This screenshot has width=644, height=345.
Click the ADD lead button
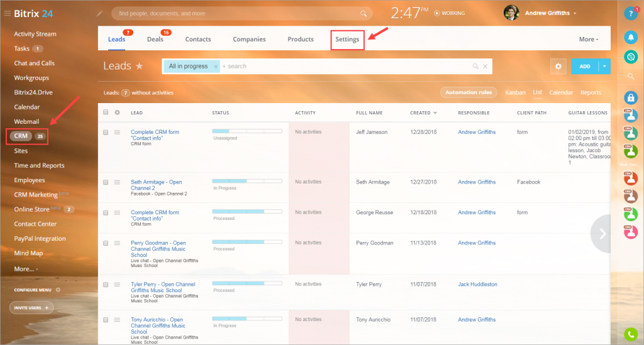pos(585,67)
